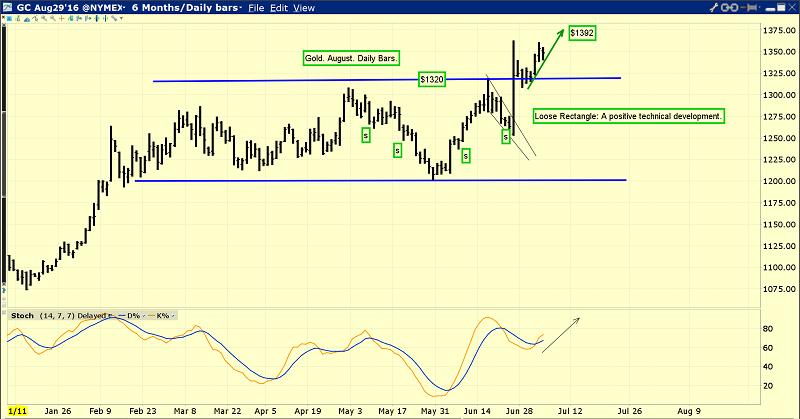The width and height of the screenshot is (800, 419).
Task: Click the 1375.00 price axis value
Action: pos(779,31)
